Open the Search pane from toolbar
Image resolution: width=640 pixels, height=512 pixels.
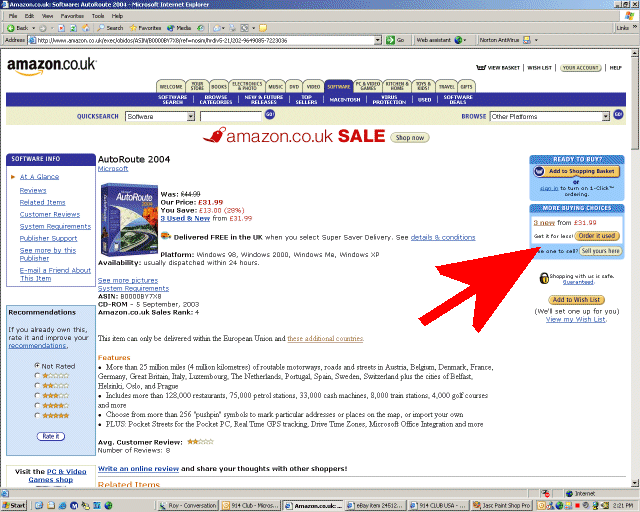point(110,28)
